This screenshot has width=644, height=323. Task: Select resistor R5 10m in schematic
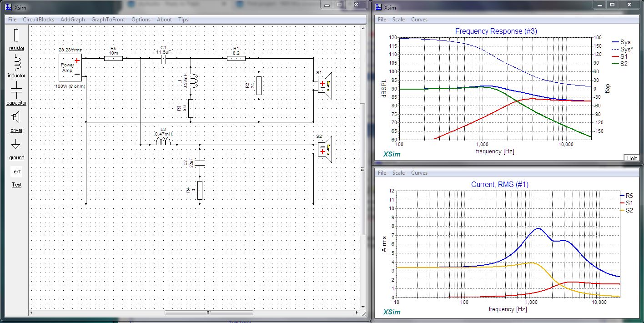pyautogui.click(x=113, y=58)
